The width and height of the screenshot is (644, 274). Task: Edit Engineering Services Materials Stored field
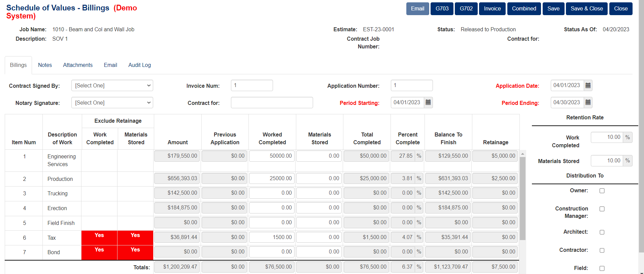click(x=319, y=156)
